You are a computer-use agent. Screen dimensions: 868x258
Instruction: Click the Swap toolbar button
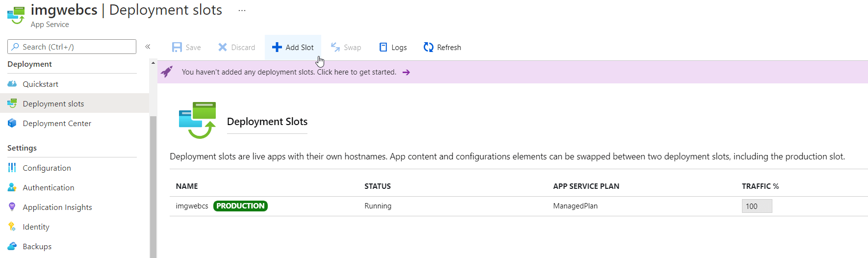[346, 47]
